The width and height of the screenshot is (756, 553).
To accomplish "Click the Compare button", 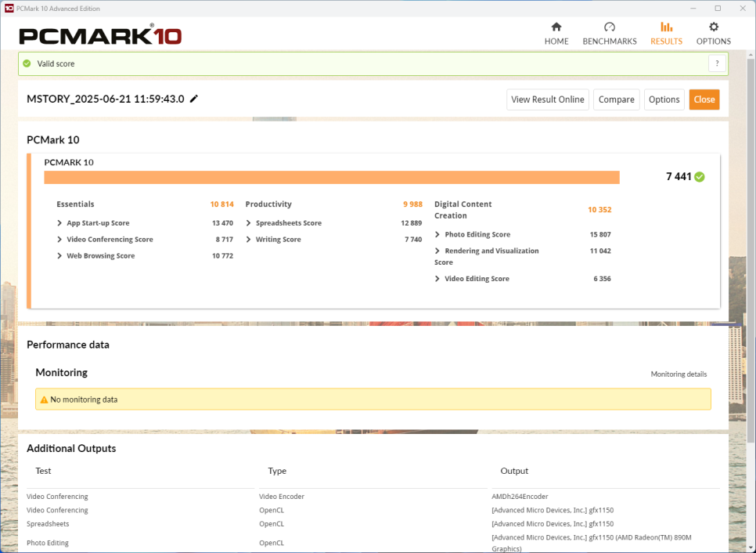I will point(616,99).
